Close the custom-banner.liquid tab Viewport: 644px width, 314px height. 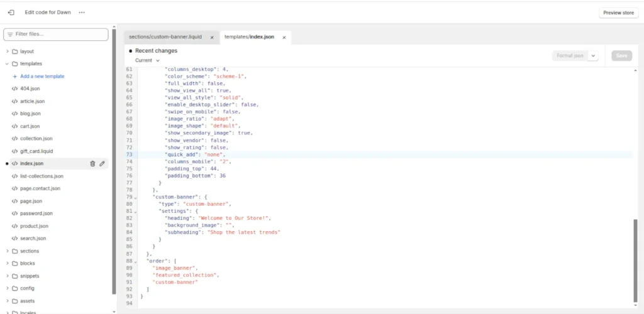[x=212, y=37]
